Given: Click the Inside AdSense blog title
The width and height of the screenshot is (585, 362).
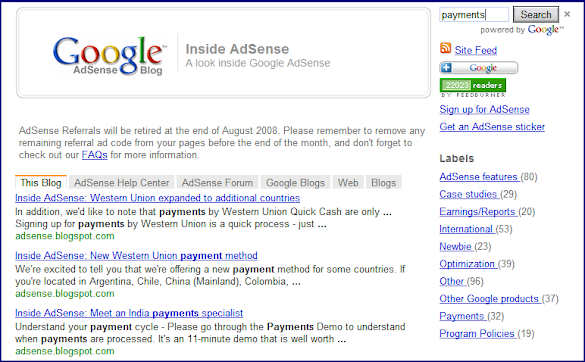Looking at the screenshot, I should coord(237,49).
